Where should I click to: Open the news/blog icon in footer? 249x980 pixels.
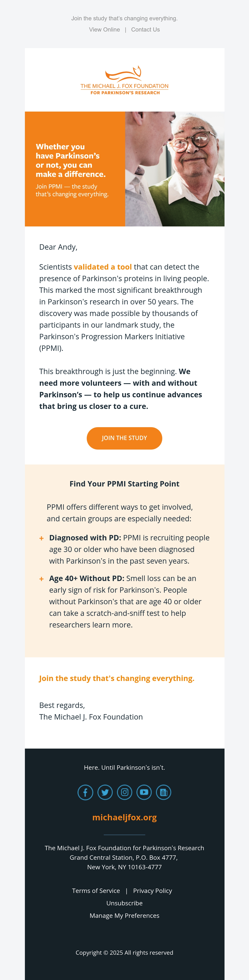point(164,792)
